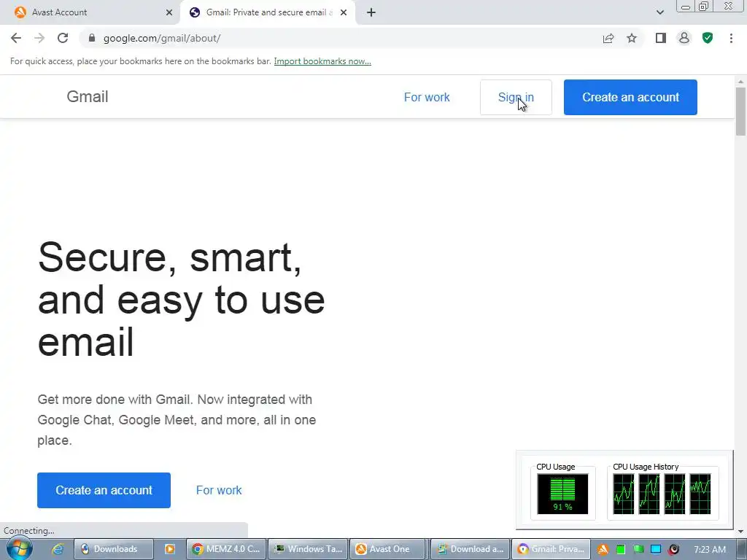The image size is (747, 560).
Task: Open media player taskbar icon
Action: [x=169, y=549]
